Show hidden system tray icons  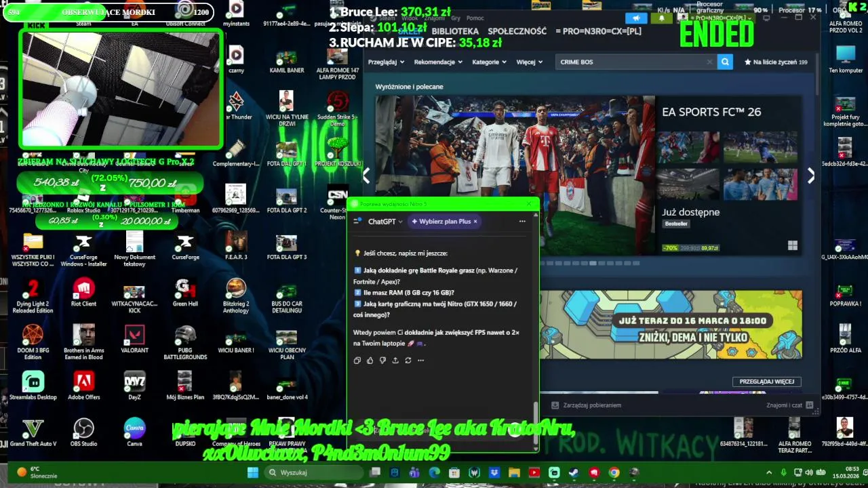(x=769, y=472)
